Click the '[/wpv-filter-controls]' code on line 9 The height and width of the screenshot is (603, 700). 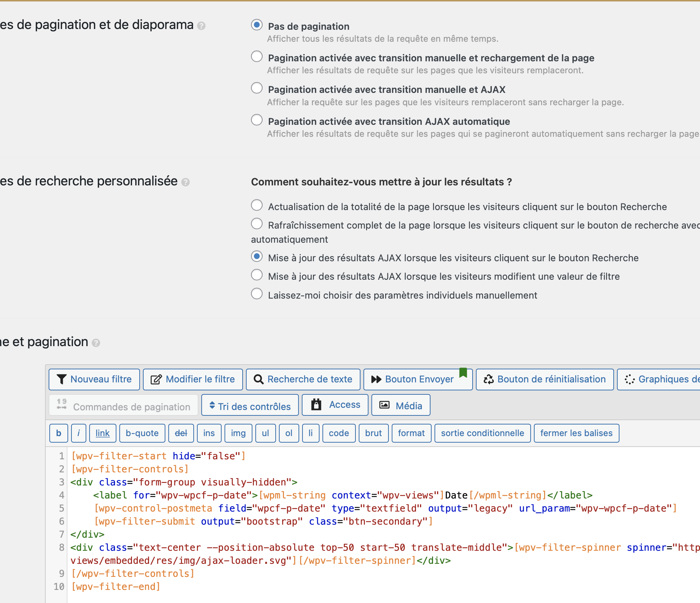[x=133, y=574]
